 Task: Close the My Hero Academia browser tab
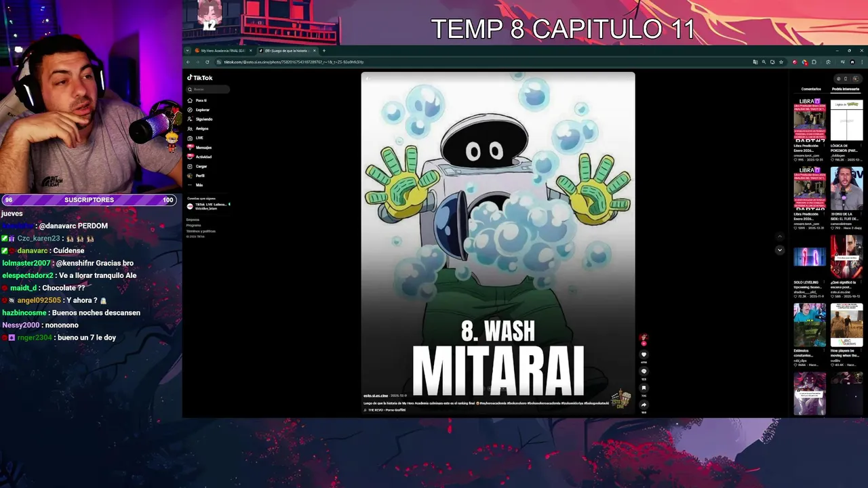coord(250,51)
